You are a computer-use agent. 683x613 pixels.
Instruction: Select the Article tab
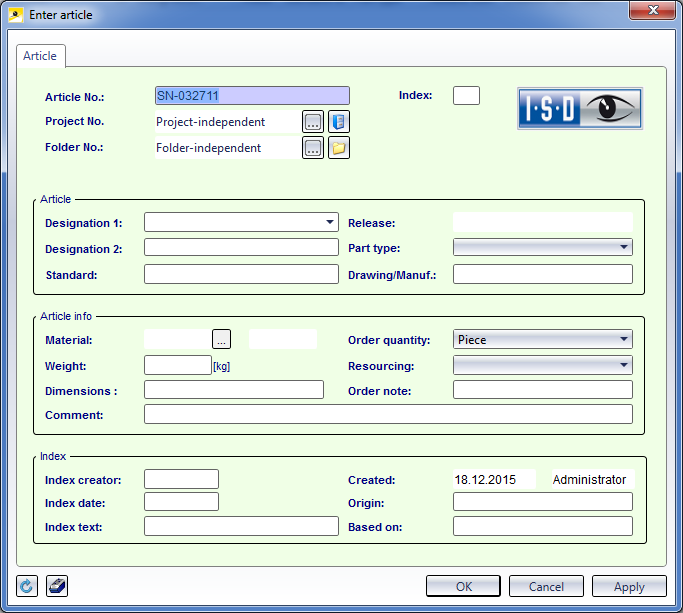click(x=40, y=56)
